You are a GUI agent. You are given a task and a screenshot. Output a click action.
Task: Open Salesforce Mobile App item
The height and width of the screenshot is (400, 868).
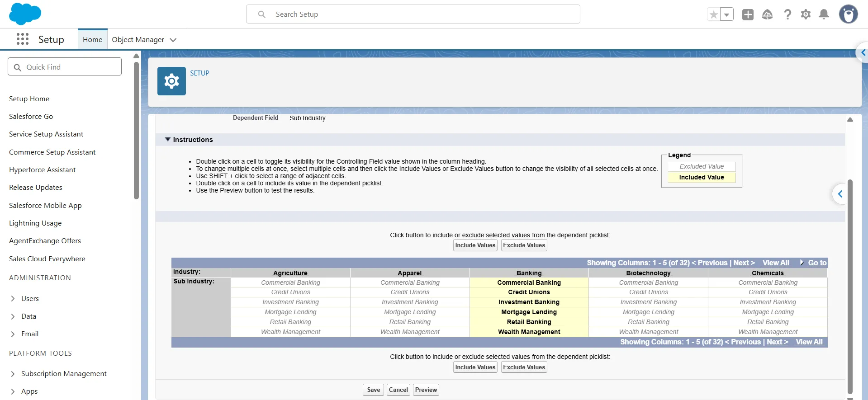click(x=45, y=206)
